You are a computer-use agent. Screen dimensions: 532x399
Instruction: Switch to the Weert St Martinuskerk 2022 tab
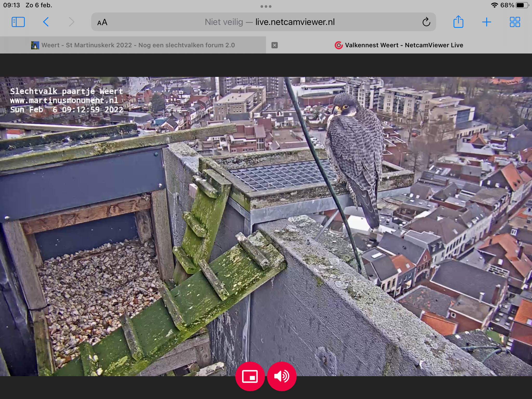pyautogui.click(x=133, y=45)
